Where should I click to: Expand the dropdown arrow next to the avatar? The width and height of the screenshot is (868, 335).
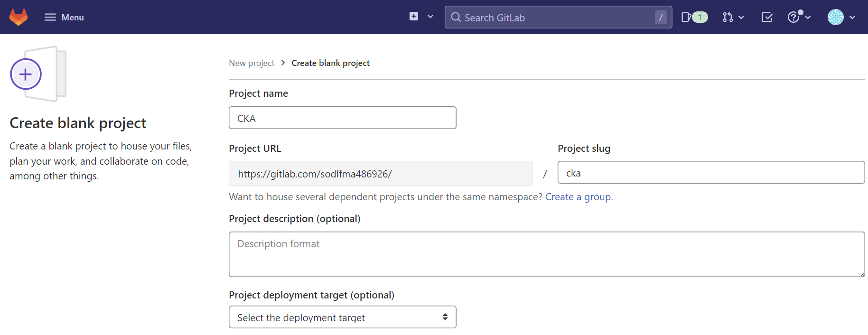point(853,18)
